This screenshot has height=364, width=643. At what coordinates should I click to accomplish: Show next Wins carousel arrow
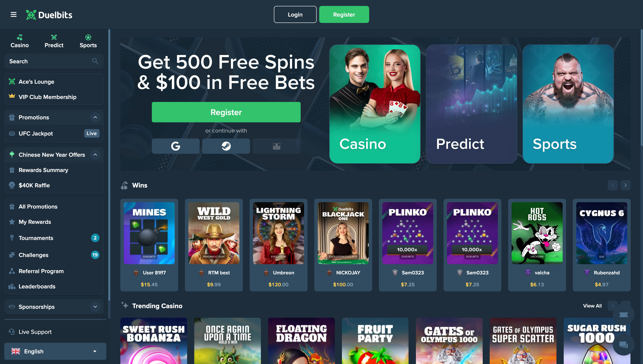tap(625, 185)
